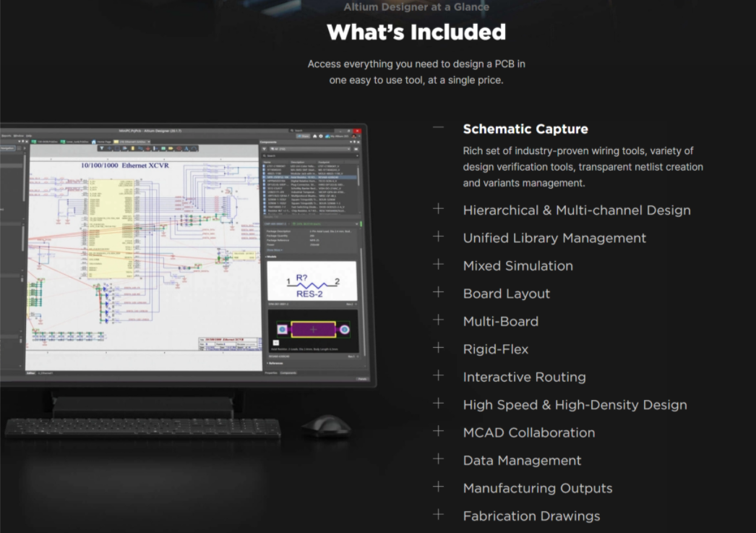Expand Unified Library Management plus icon

(438, 236)
